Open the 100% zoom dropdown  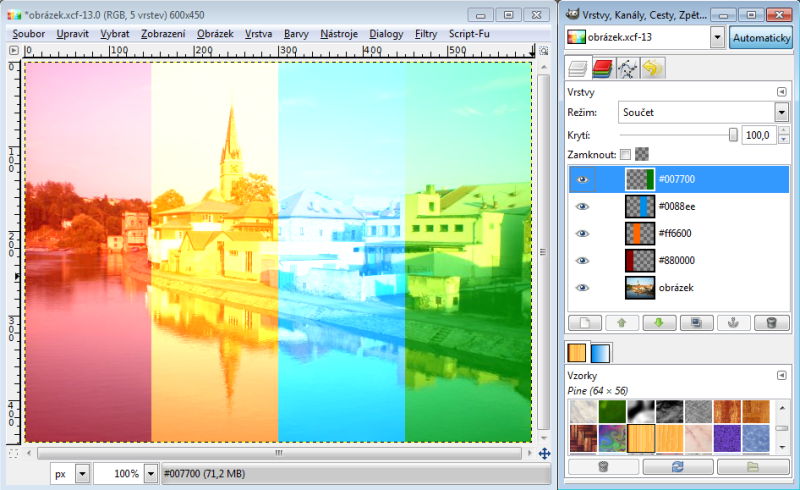151,474
